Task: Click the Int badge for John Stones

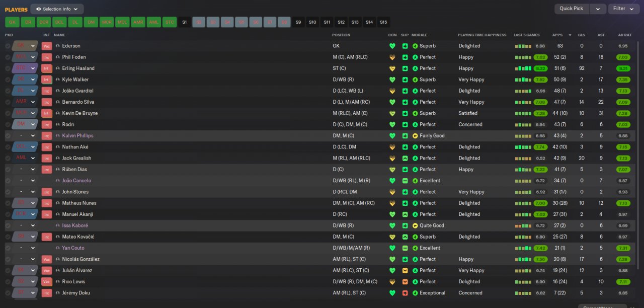Action: [x=47, y=192]
